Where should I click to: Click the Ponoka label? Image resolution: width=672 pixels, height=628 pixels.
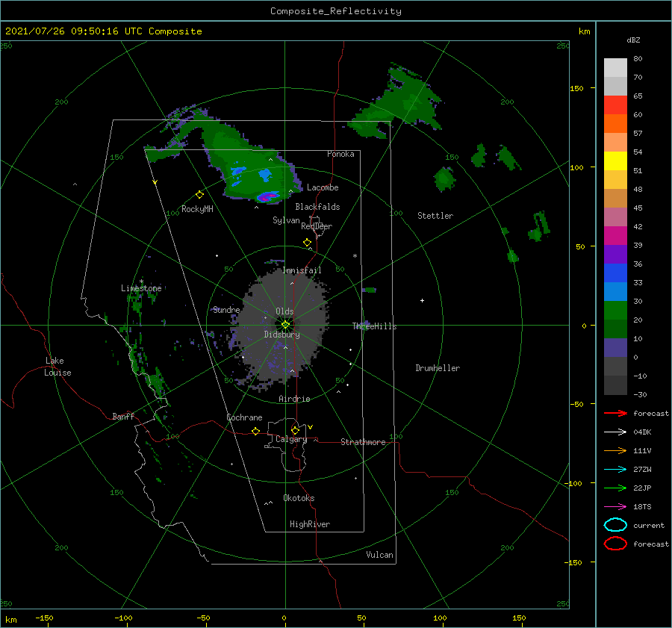340,154
